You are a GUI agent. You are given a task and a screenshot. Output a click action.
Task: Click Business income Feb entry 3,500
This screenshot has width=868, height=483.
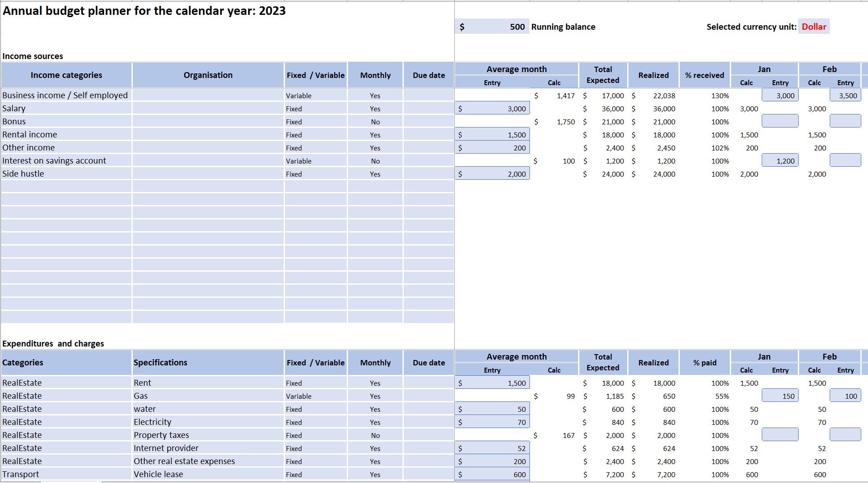pyautogui.click(x=845, y=95)
